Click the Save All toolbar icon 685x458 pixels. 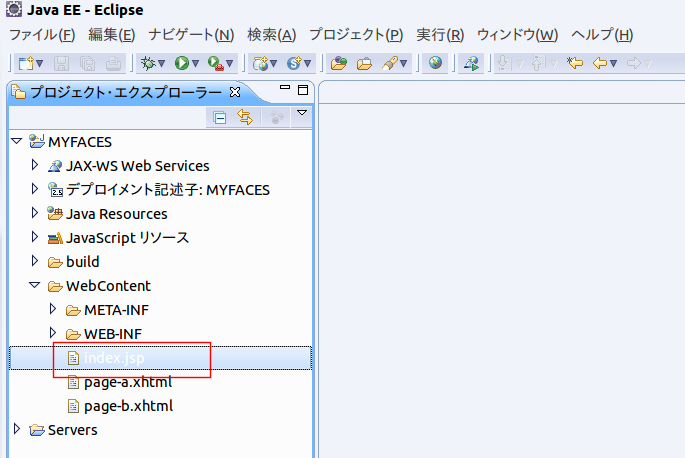(87, 64)
